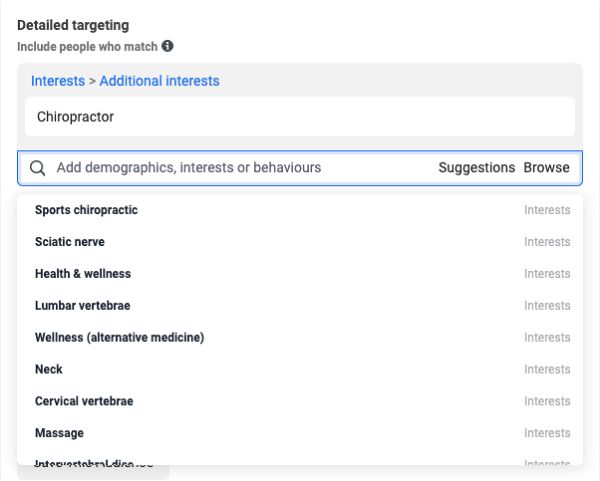Select Wellness (alternative medicine) suggestion
The image size is (600, 481).
click(300, 337)
